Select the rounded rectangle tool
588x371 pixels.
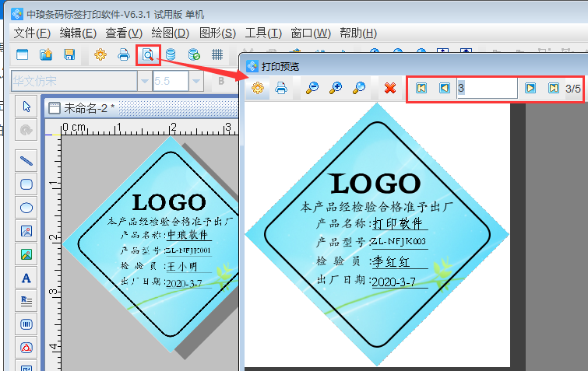coord(26,184)
